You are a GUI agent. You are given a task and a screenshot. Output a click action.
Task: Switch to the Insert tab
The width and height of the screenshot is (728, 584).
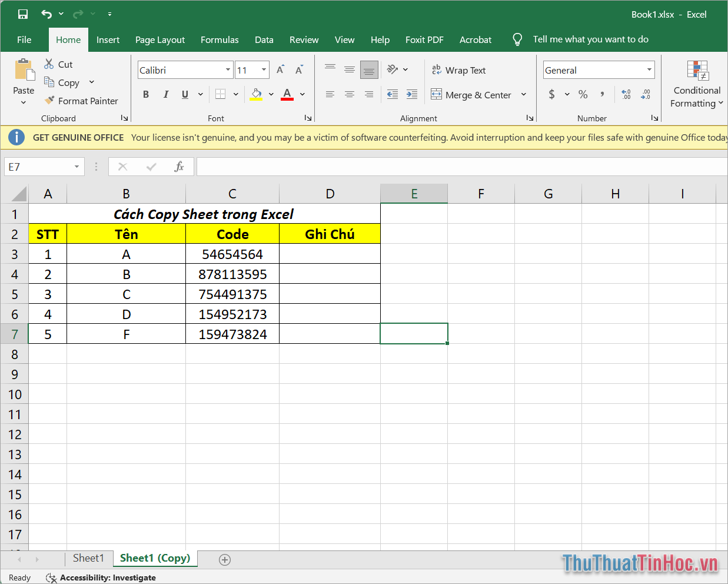pos(108,39)
